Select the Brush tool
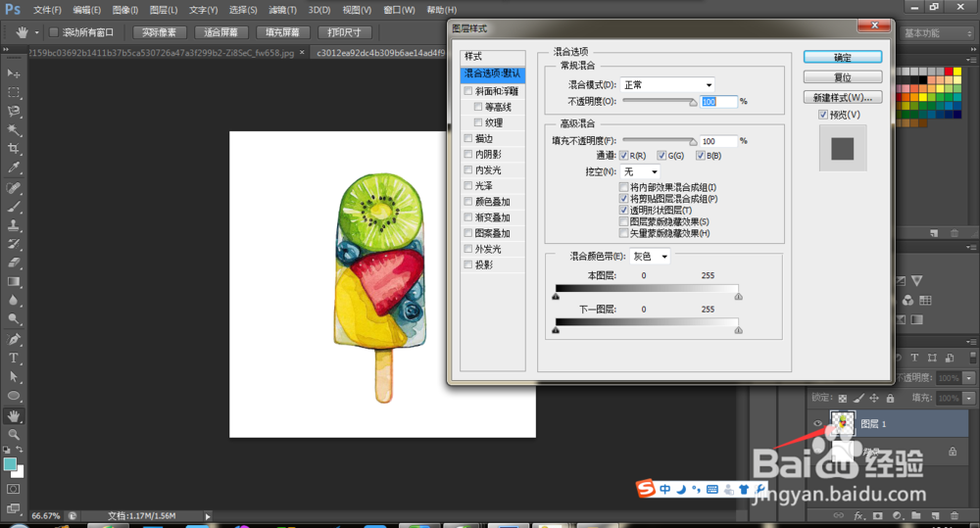This screenshot has width=980, height=528. [13, 207]
